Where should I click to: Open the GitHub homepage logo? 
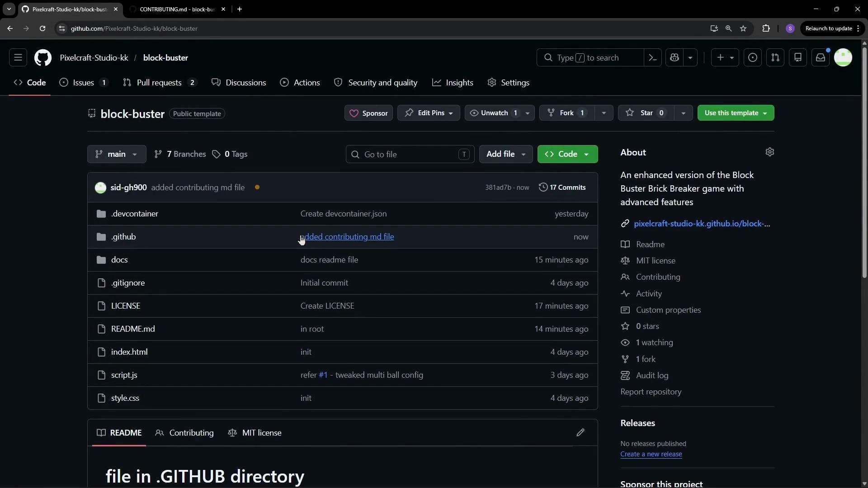pos(43,58)
